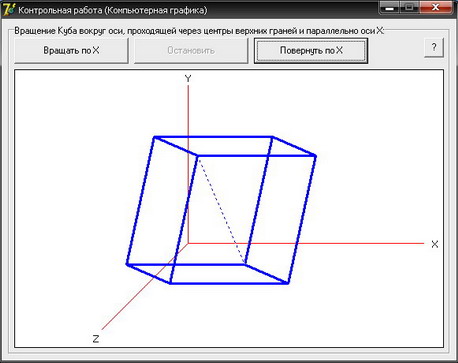The image size is (458, 363).
Task: Click the cube's rightmost upper vertex
Action: [315, 155]
